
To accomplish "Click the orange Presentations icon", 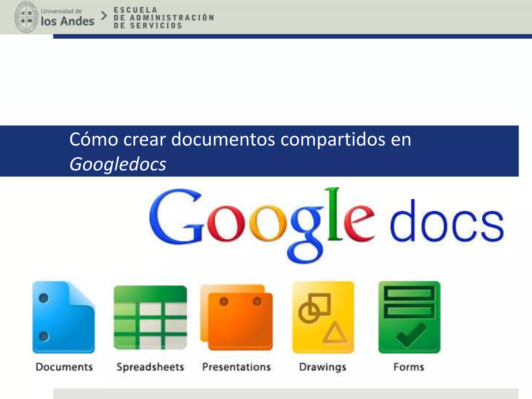I will click(237, 317).
